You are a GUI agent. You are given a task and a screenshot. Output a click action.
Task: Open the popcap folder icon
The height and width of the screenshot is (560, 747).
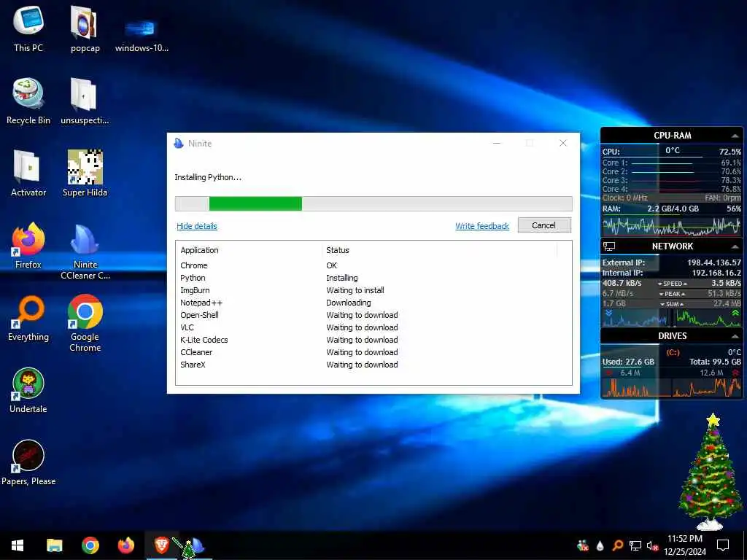click(x=85, y=28)
